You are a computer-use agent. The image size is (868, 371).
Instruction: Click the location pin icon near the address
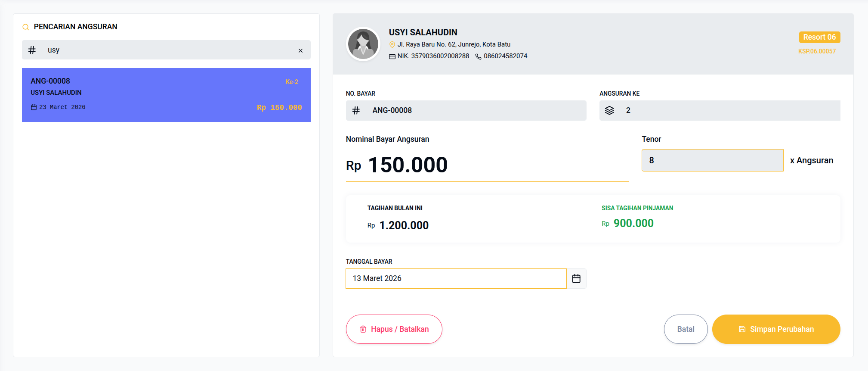(392, 44)
